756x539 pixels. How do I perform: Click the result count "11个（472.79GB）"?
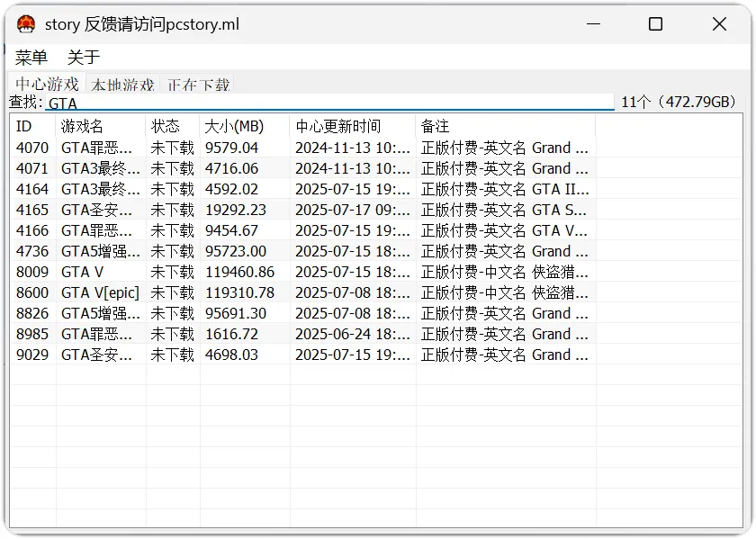(x=679, y=102)
